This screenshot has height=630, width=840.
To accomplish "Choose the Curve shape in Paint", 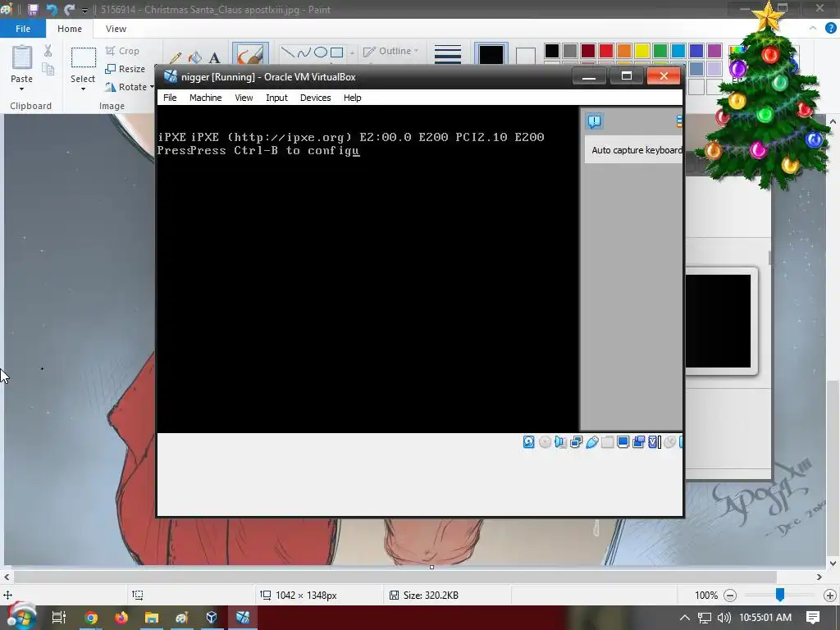I will (304, 52).
